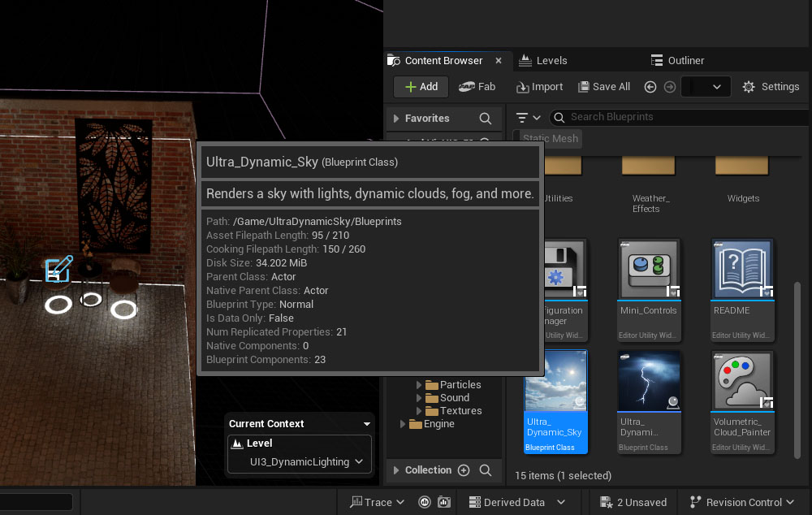Expand the Favorites section
This screenshot has height=515, width=812.
coord(396,119)
